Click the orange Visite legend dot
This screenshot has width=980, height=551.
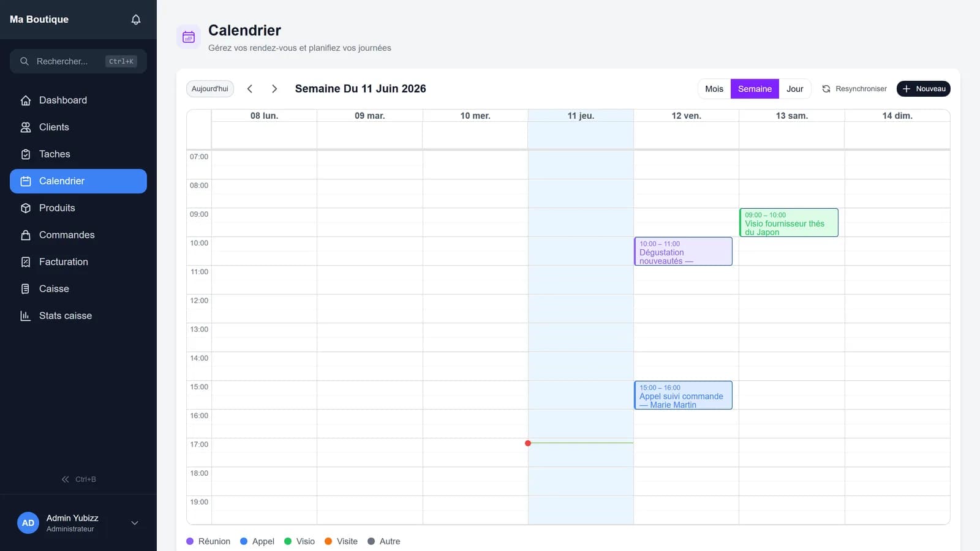328,541
